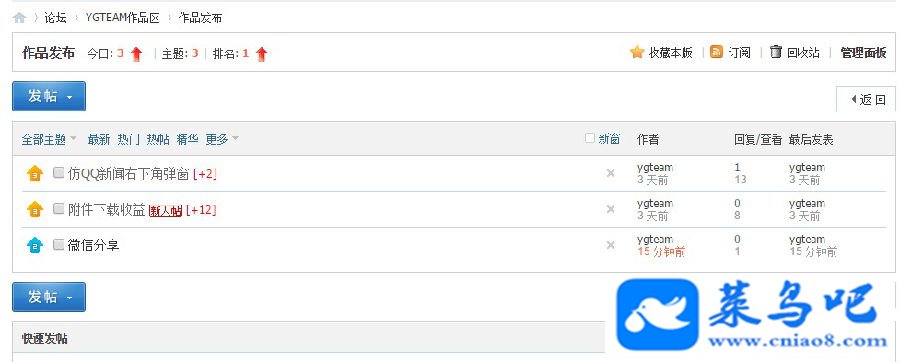Click blue pinned icon beside 微信分享

coord(35,246)
